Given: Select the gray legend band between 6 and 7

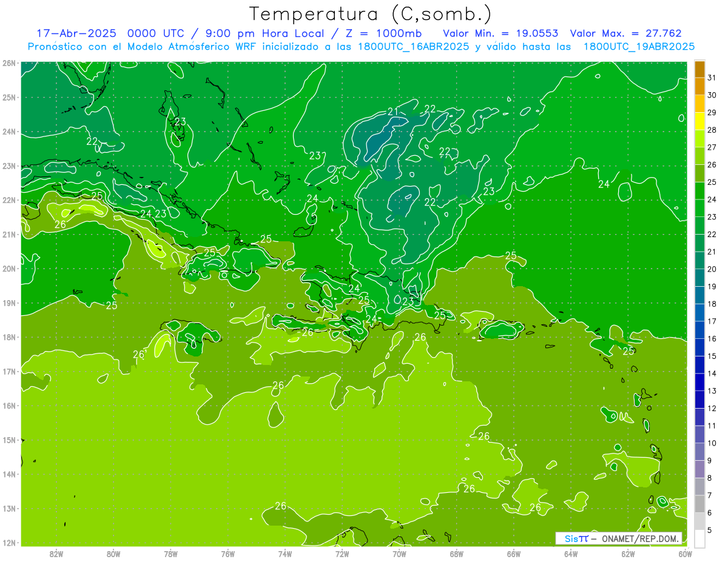Looking at the screenshot, I should pos(699,504).
